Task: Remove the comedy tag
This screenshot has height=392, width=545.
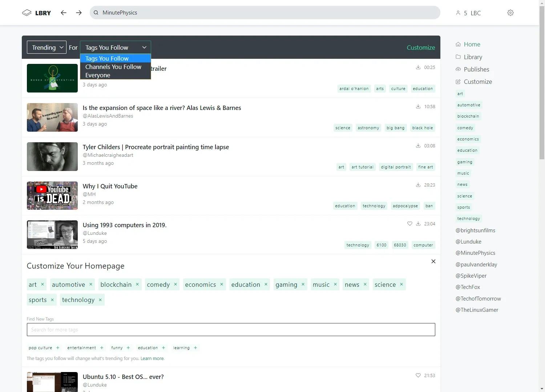Action: pyautogui.click(x=175, y=284)
